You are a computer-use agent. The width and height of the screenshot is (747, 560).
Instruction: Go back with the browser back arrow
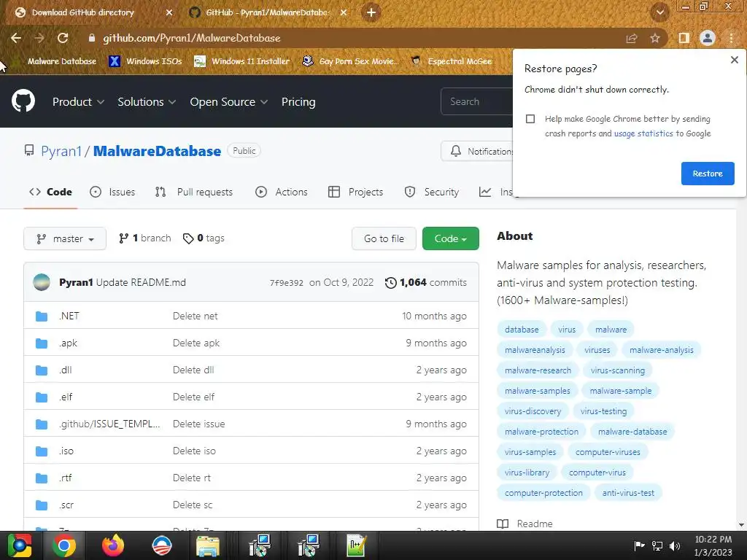pyautogui.click(x=16, y=38)
